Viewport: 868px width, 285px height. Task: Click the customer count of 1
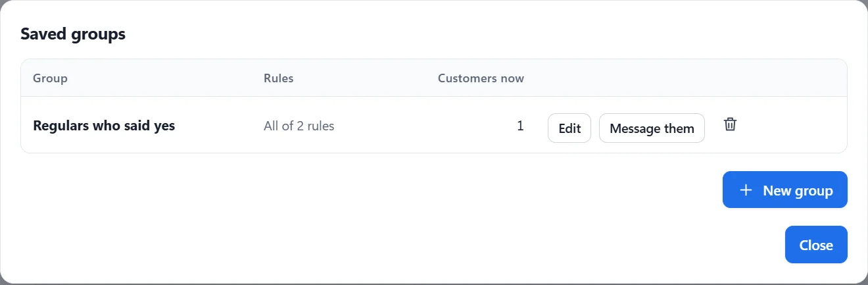[x=520, y=125]
